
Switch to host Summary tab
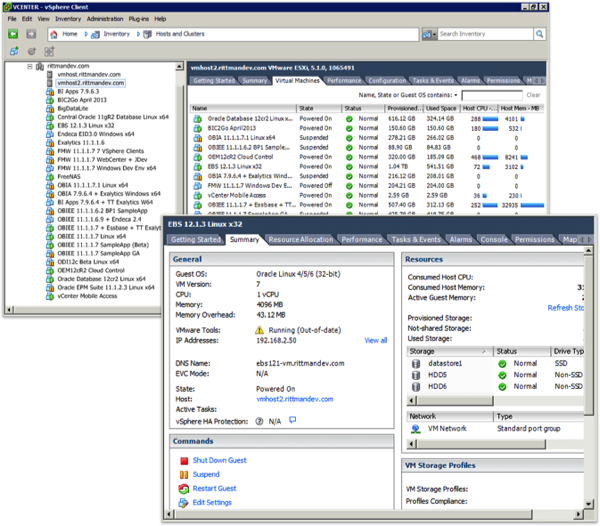pos(254,81)
